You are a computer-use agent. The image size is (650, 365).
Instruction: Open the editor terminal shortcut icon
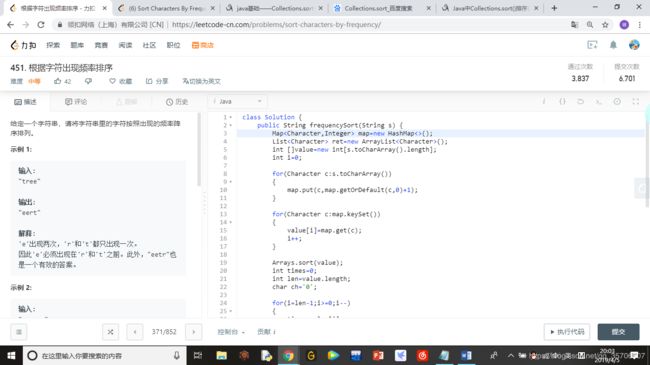pos(599,101)
